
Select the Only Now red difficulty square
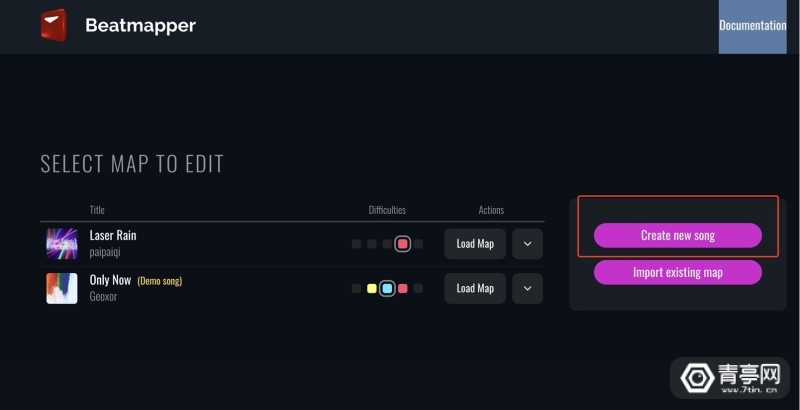point(403,289)
